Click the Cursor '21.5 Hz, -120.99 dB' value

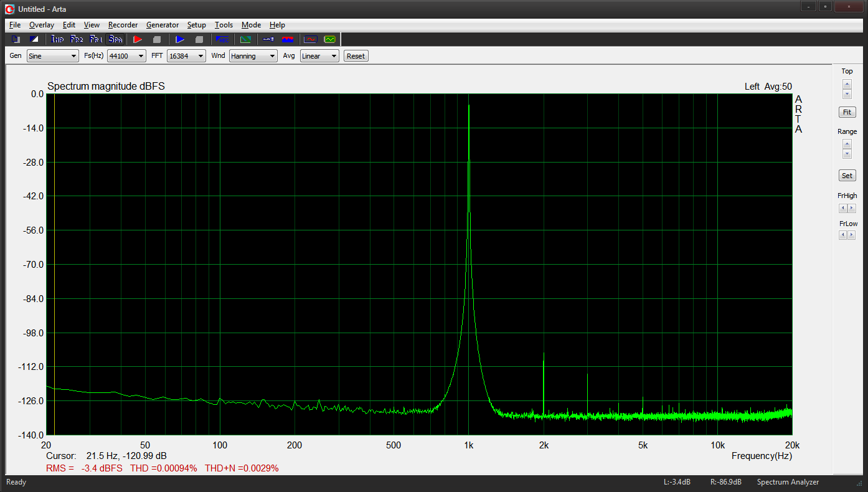[126, 457]
